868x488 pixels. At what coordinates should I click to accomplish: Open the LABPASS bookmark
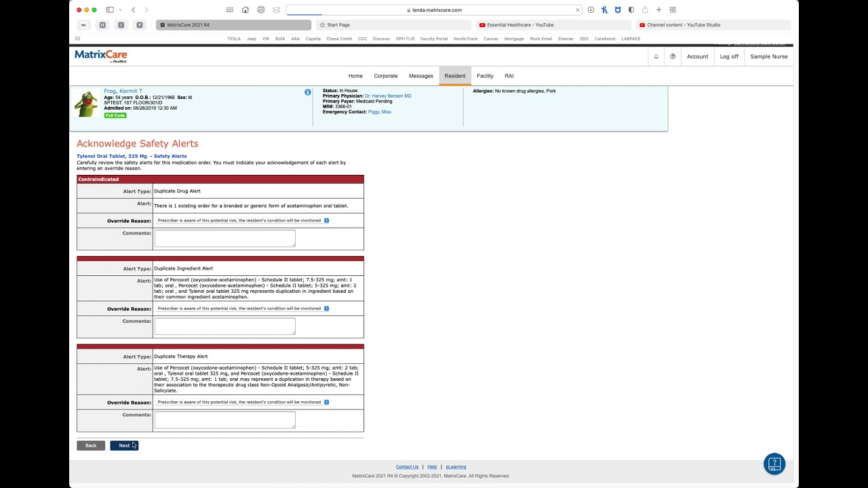tap(631, 39)
